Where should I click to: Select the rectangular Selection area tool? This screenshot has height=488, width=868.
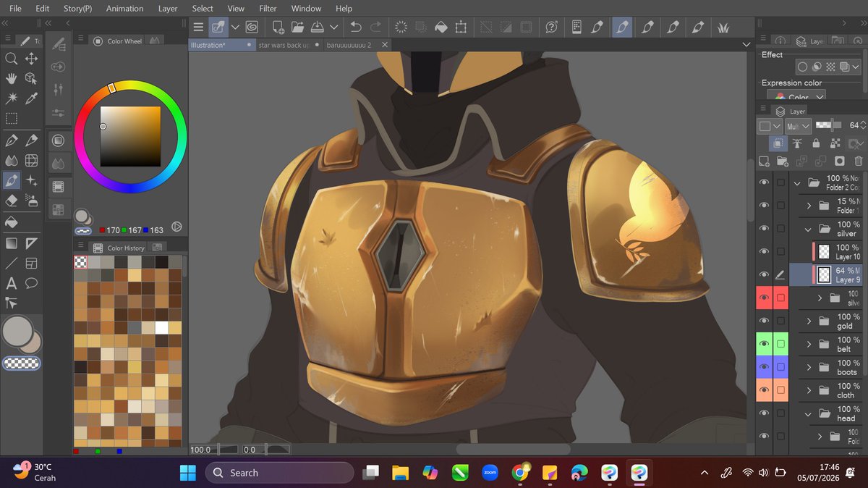pos(11,118)
